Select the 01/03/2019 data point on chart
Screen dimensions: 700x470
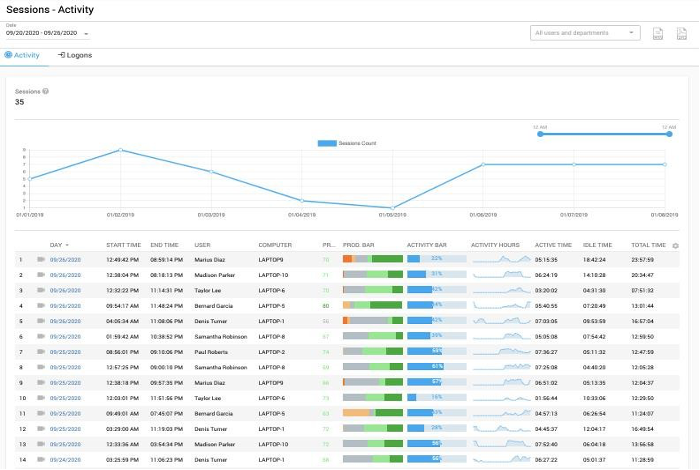point(211,171)
